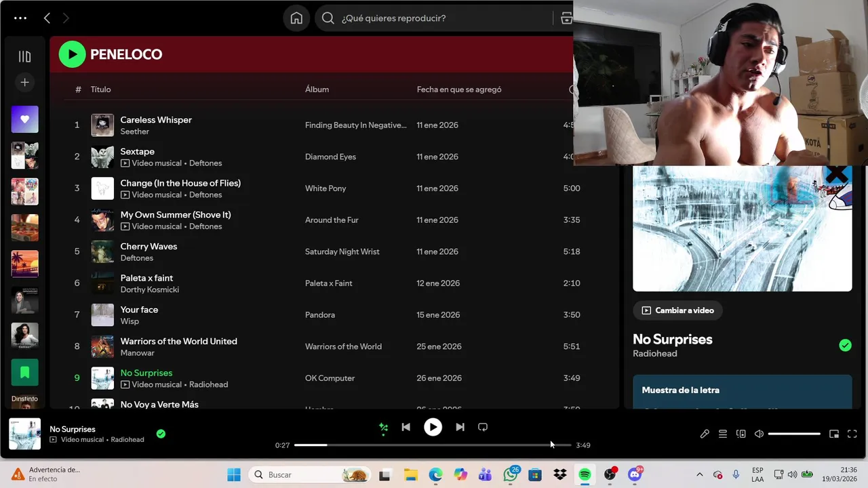The height and width of the screenshot is (488, 868).
Task: Select Sextape track title
Action: [x=137, y=151]
